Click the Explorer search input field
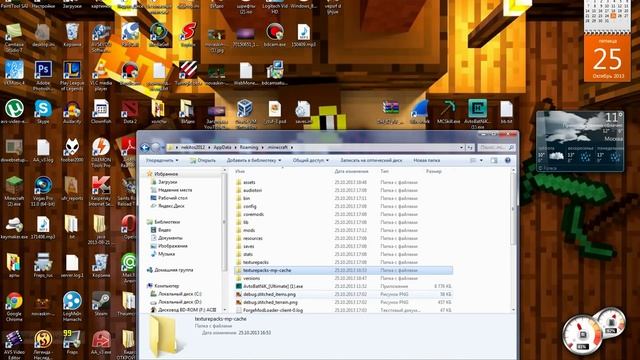The width and height of the screenshot is (640, 360). 496,147
